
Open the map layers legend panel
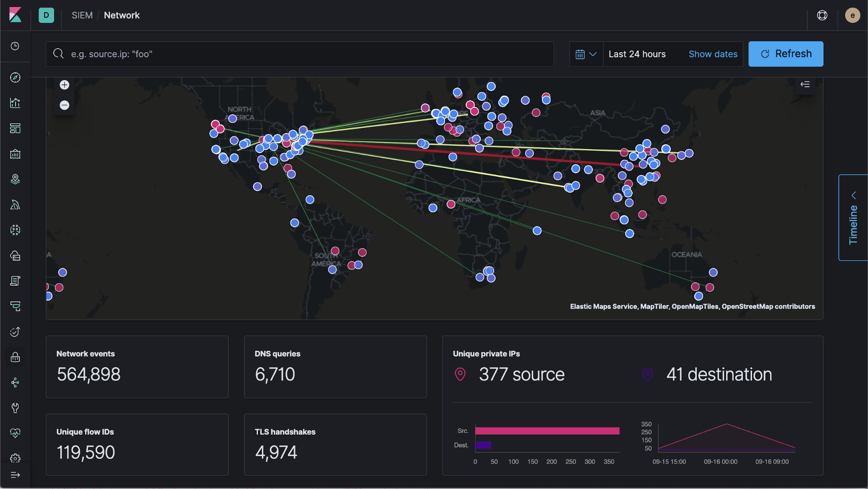805,85
